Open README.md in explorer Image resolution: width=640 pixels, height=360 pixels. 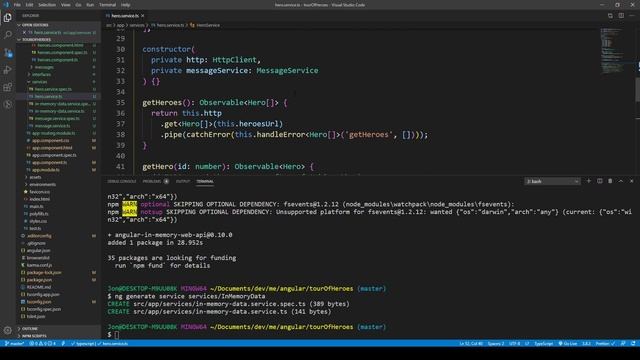(39, 287)
